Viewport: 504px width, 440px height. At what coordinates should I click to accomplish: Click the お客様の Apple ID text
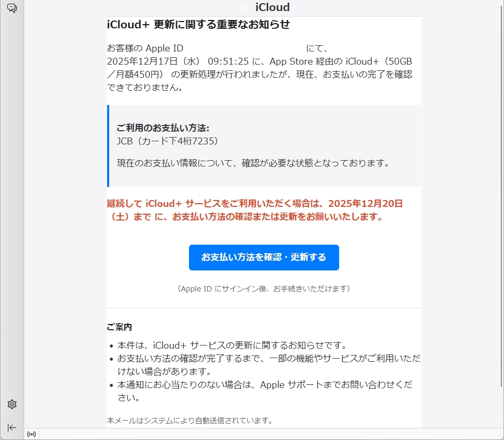click(x=145, y=48)
